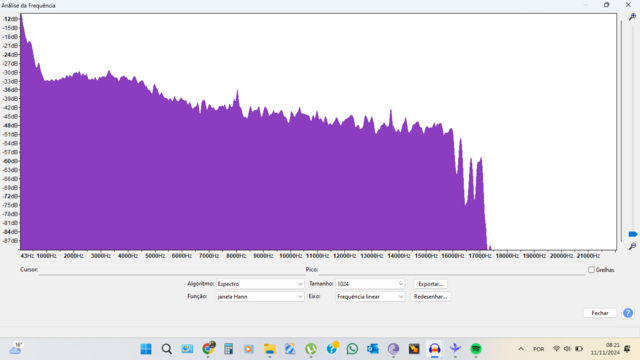Image resolution: width=640 pixels, height=360 pixels.
Task: Expand the Tamanho dropdown showing 1024
Action: point(370,284)
